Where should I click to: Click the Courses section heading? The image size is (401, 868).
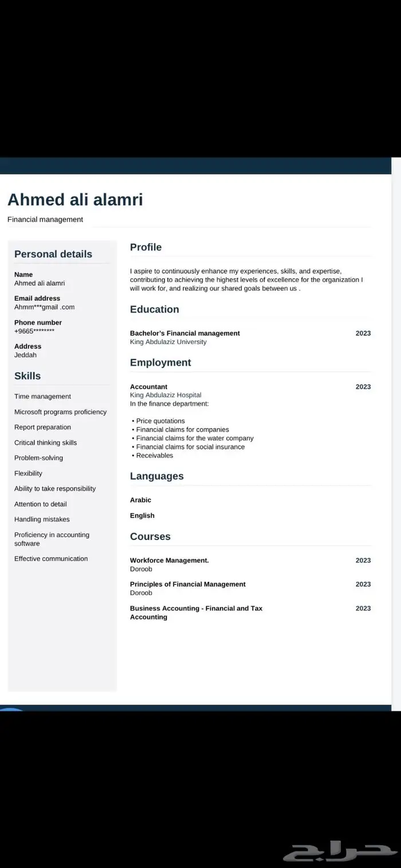click(x=150, y=536)
